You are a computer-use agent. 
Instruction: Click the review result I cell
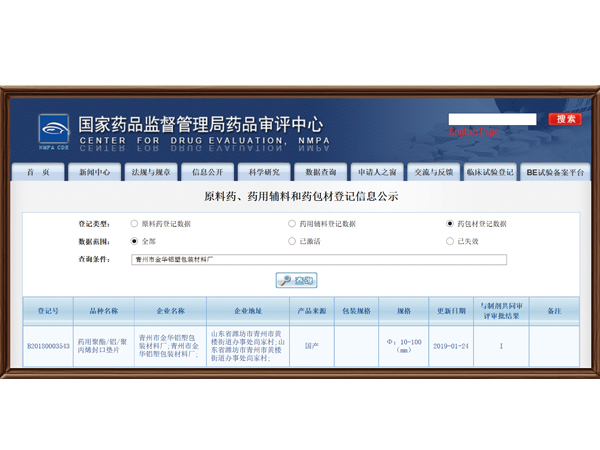tap(501, 346)
